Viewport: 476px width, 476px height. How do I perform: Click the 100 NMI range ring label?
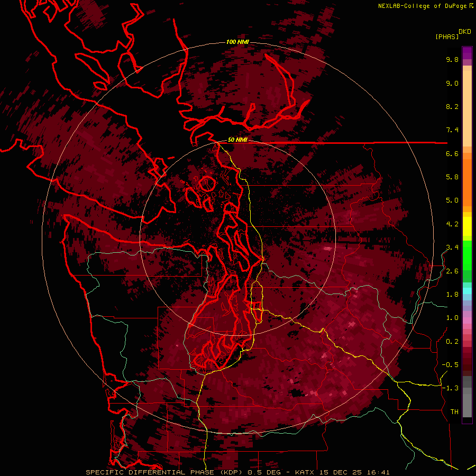tap(237, 42)
